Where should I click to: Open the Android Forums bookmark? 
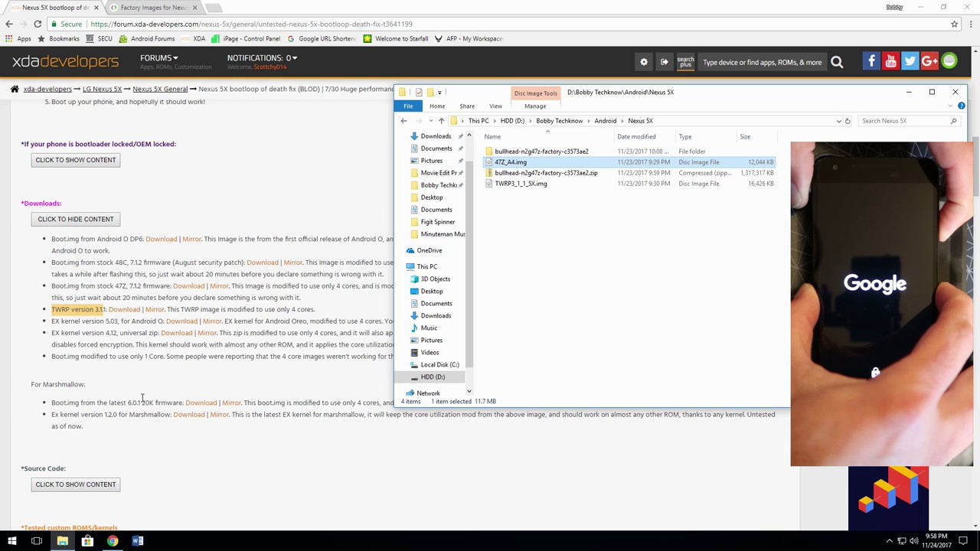click(148, 38)
